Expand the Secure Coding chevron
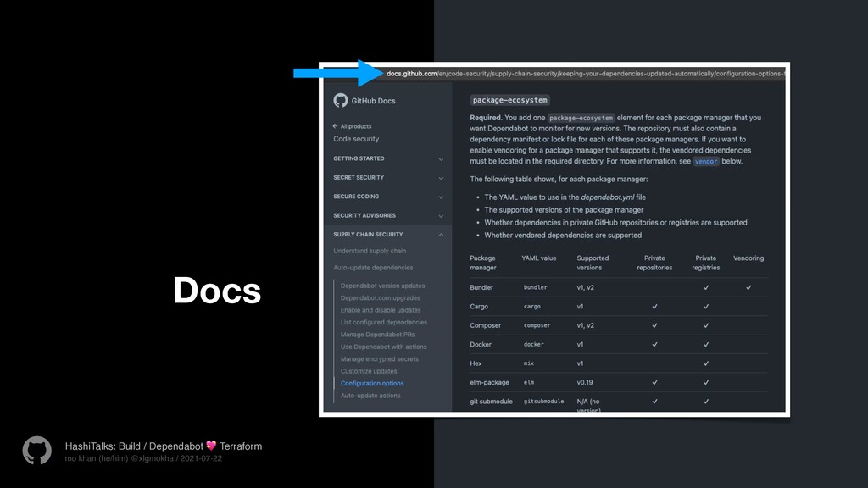Image resolution: width=868 pixels, height=488 pixels. point(441,197)
